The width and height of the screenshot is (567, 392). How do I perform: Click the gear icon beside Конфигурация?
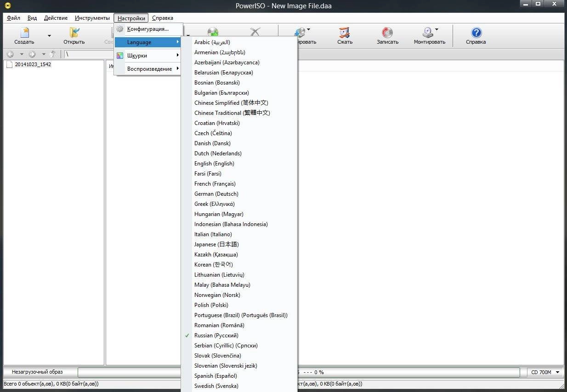click(120, 29)
